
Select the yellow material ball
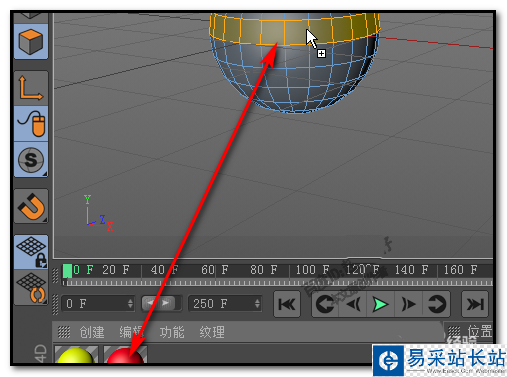76,354
